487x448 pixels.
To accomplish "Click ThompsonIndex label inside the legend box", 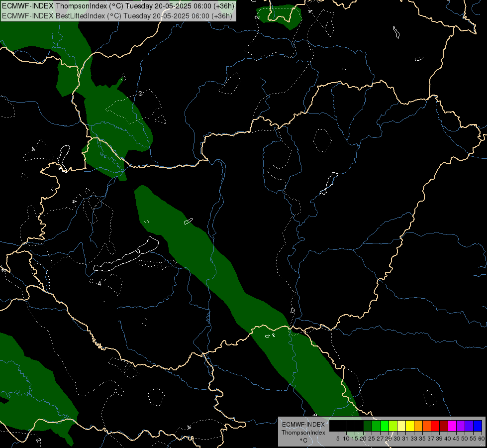I will pos(303,433).
